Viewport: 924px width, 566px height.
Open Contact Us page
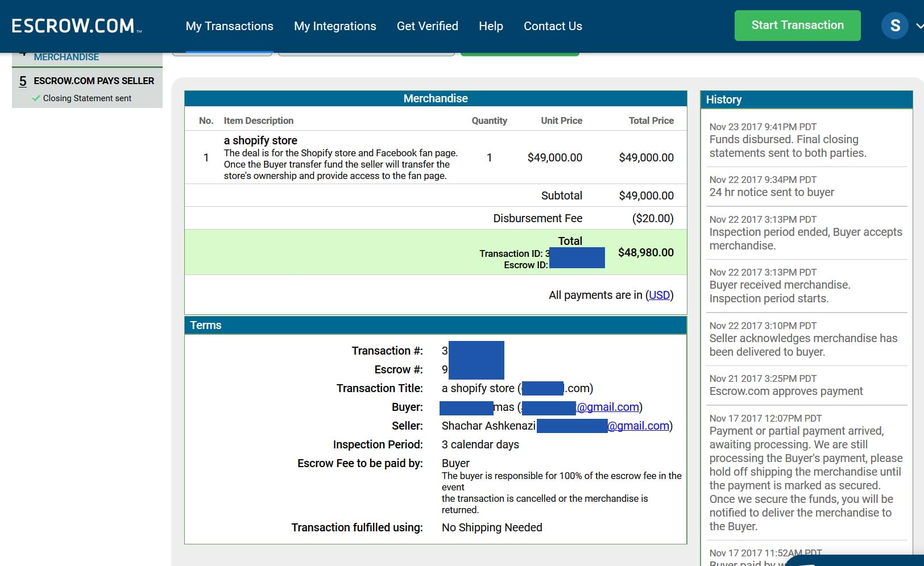553,26
